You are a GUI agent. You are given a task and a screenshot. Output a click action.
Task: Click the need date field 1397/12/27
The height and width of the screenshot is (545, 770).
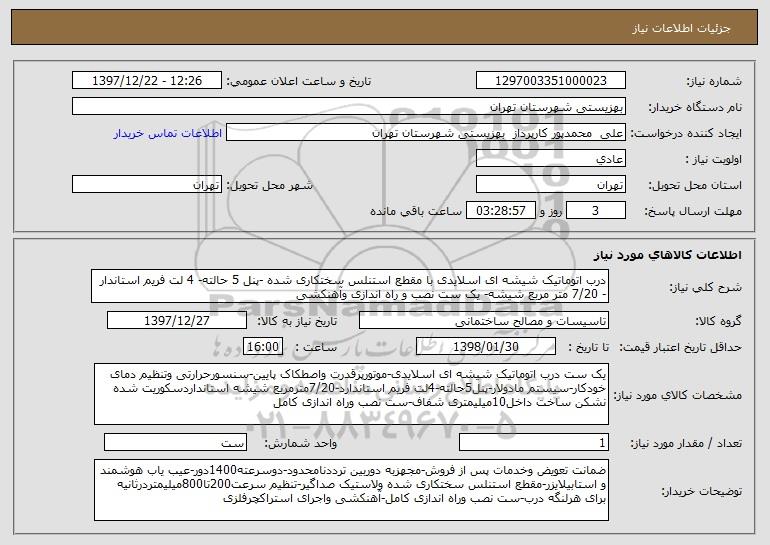point(177,321)
